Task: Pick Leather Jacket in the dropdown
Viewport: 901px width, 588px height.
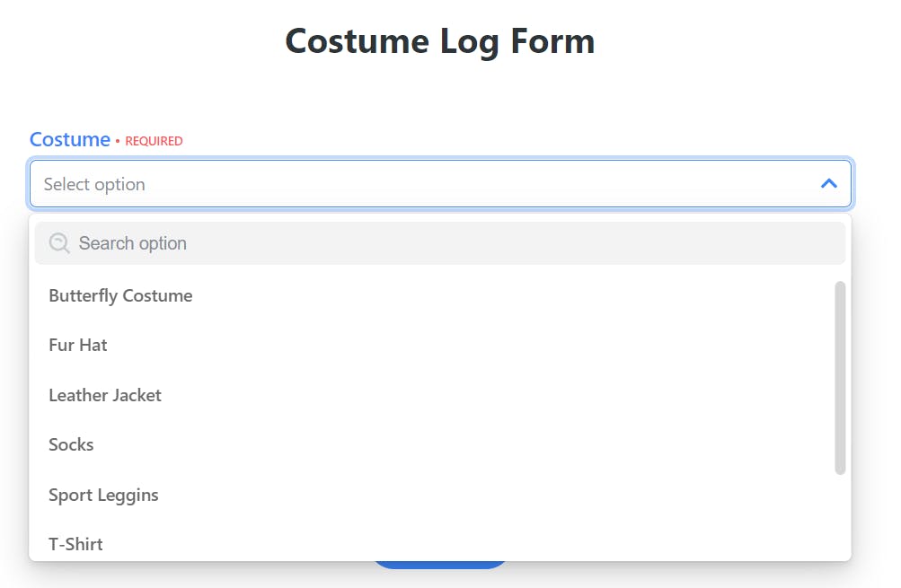Action: click(x=105, y=395)
